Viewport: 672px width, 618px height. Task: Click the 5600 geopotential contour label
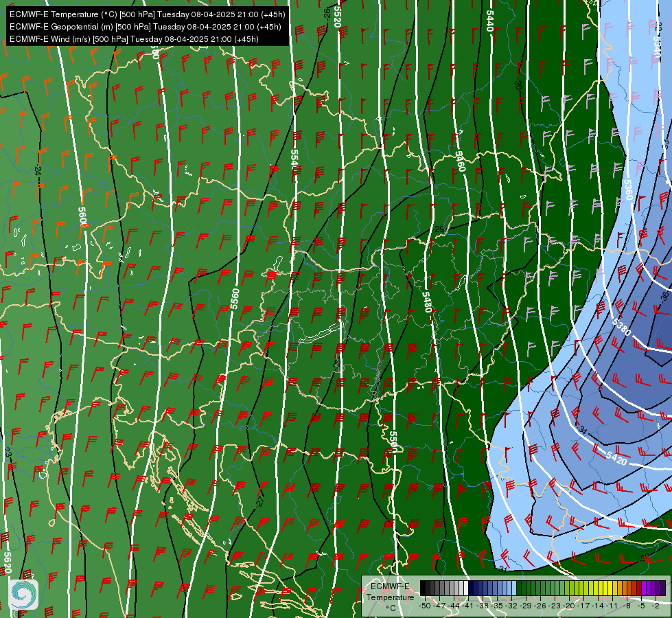(83, 218)
